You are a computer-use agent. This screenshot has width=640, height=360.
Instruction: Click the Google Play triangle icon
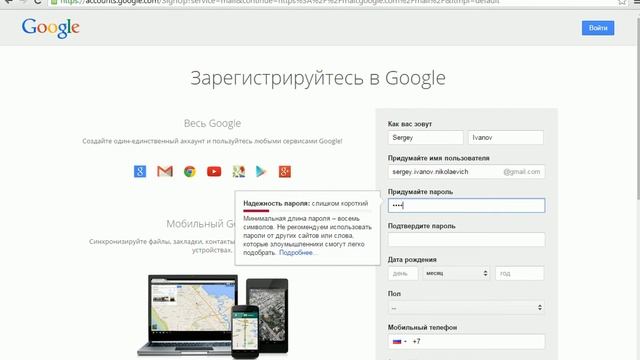(x=261, y=171)
